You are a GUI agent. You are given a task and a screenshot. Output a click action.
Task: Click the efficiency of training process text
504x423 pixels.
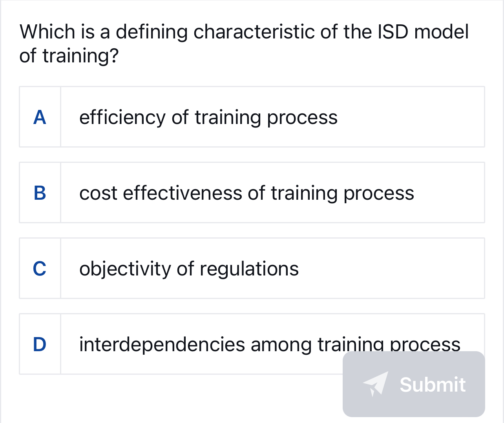pyautogui.click(x=208, y=117)
